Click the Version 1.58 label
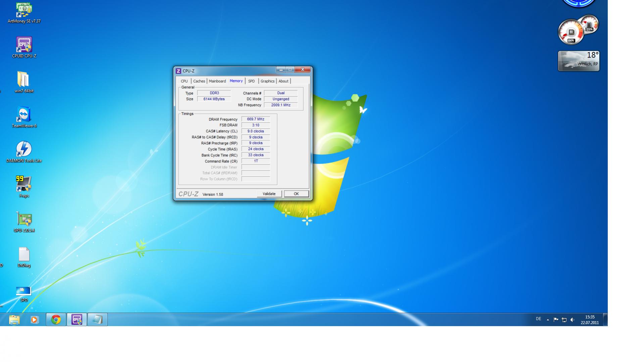This screenshot has height=362, width=644. [x=213, y=195]
